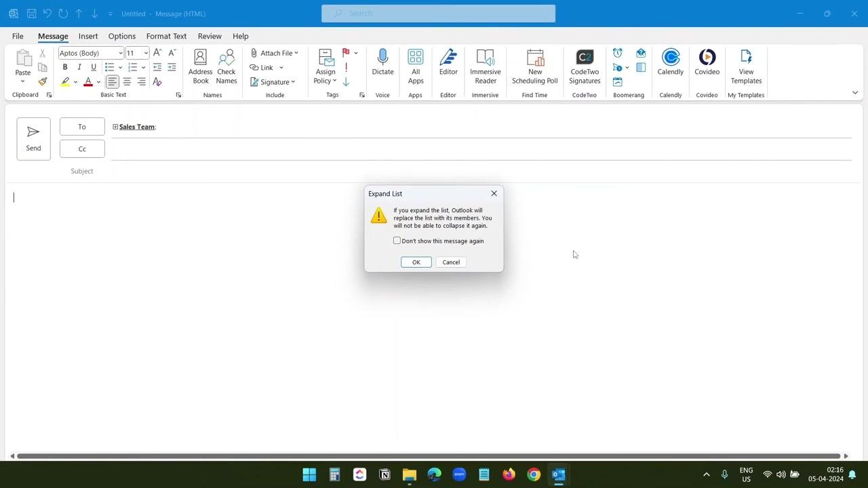The image size is (868, 488).
Task: Apply the yellow text highlight color
Action: 65,81
